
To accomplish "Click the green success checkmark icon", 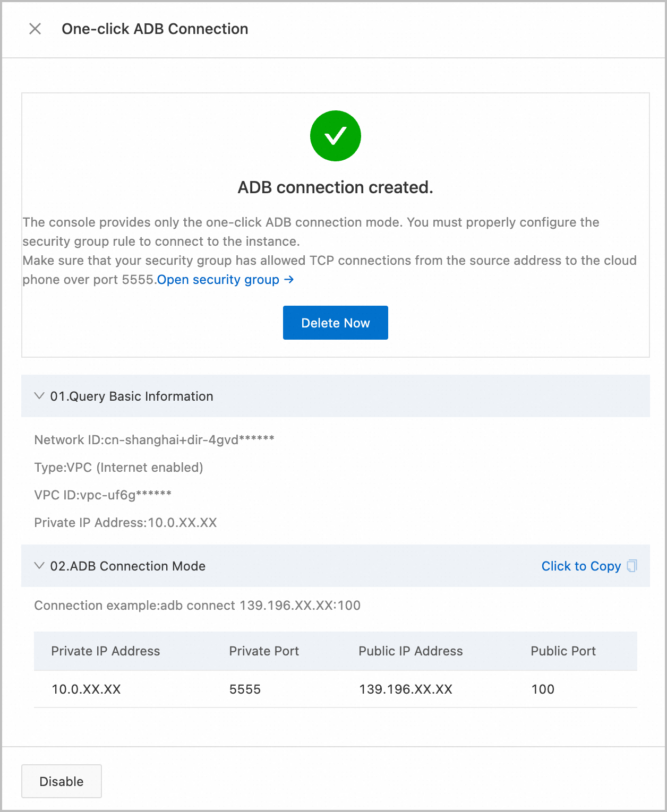I will click(335, 136).
